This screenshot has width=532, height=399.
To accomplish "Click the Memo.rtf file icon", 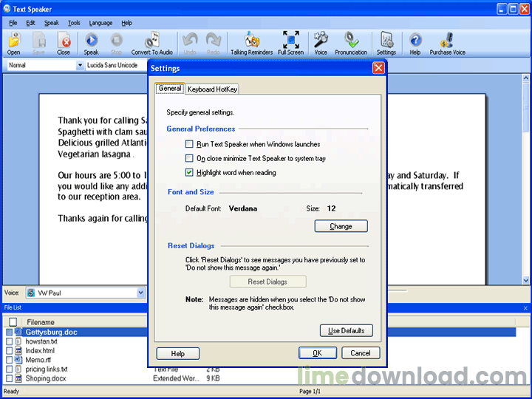I will [x=18, y=360].
